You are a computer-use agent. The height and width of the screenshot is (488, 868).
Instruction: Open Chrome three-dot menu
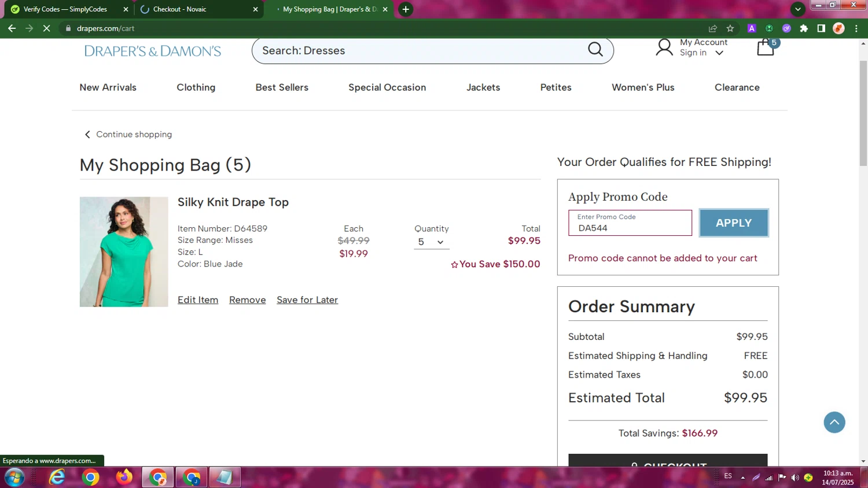tap(856, 28)
